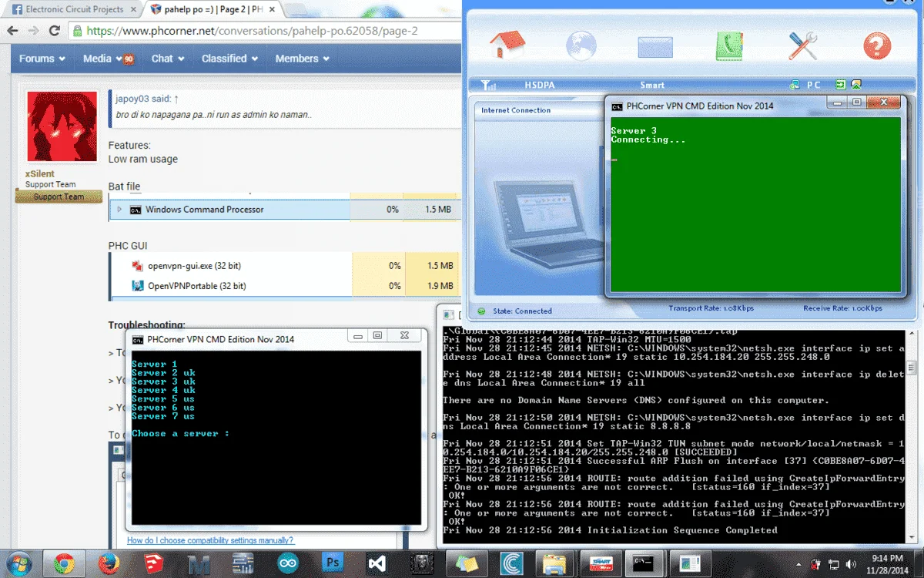924x578 pixels.
Task: Switch to the pahelp po Page 2 tab
Action: pos(211,10)
